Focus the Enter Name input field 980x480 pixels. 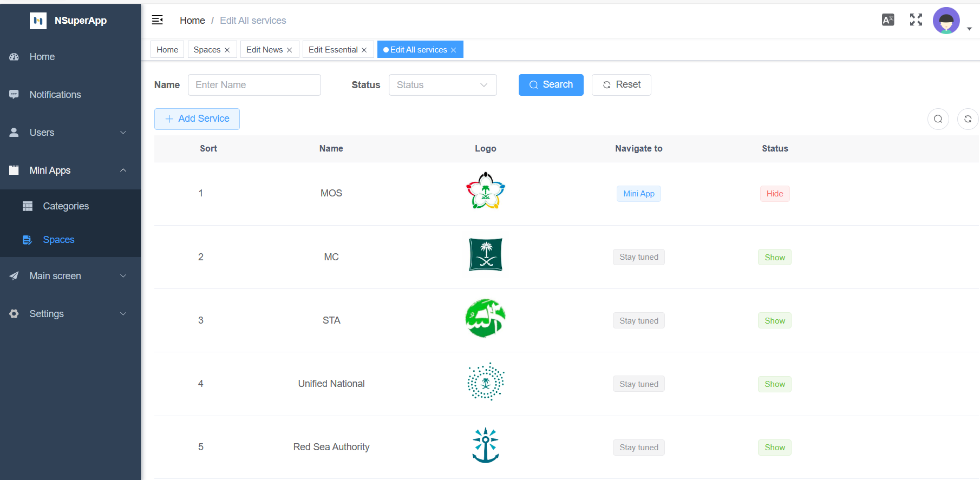tap(254, 85)
